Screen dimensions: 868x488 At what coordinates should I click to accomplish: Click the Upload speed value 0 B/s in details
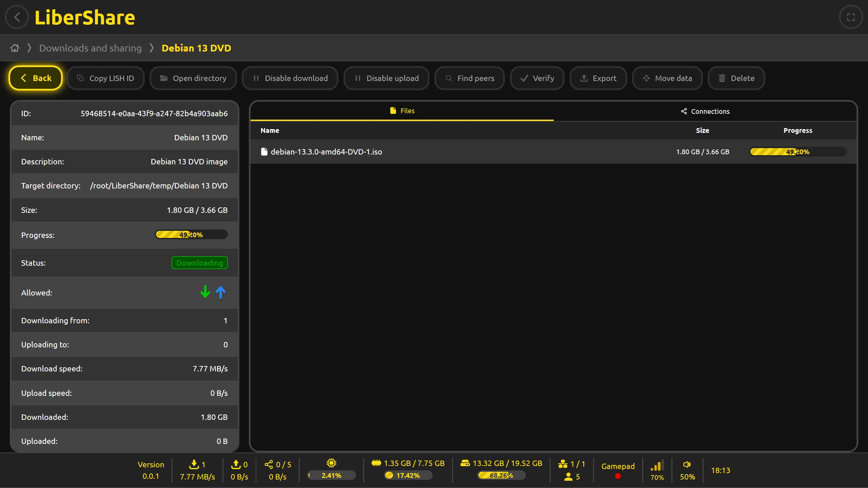(x=219, y=393)
